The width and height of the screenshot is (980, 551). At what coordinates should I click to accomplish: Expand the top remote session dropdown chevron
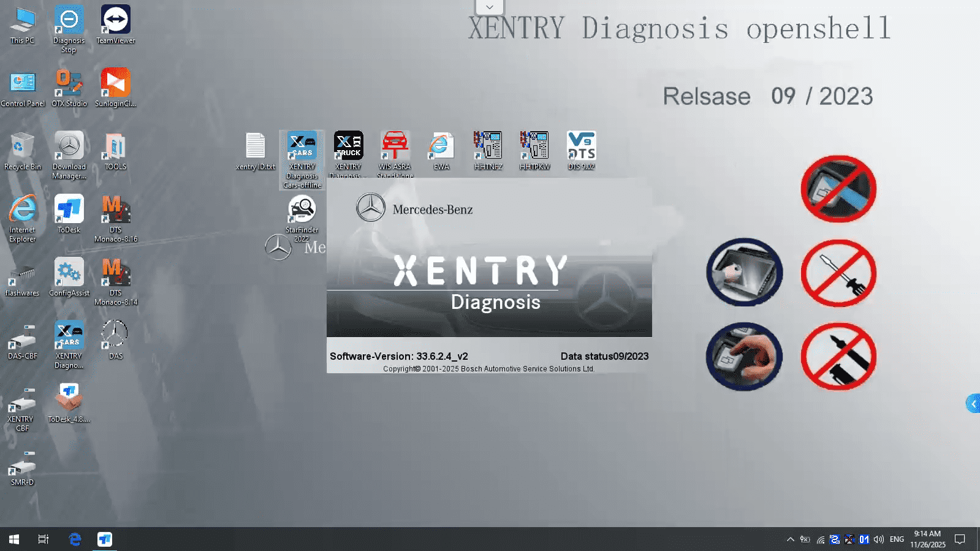point(490,7)
